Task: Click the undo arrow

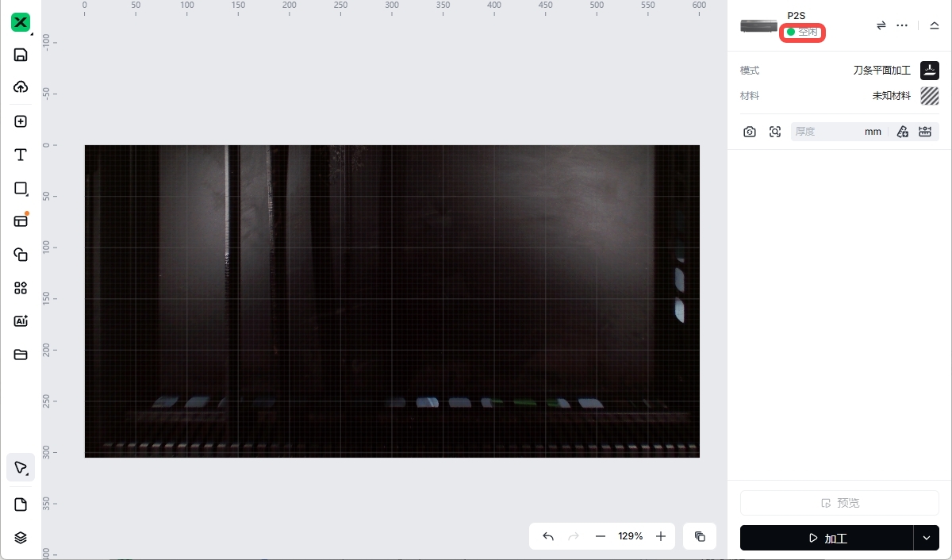Action: click(548, 536)
